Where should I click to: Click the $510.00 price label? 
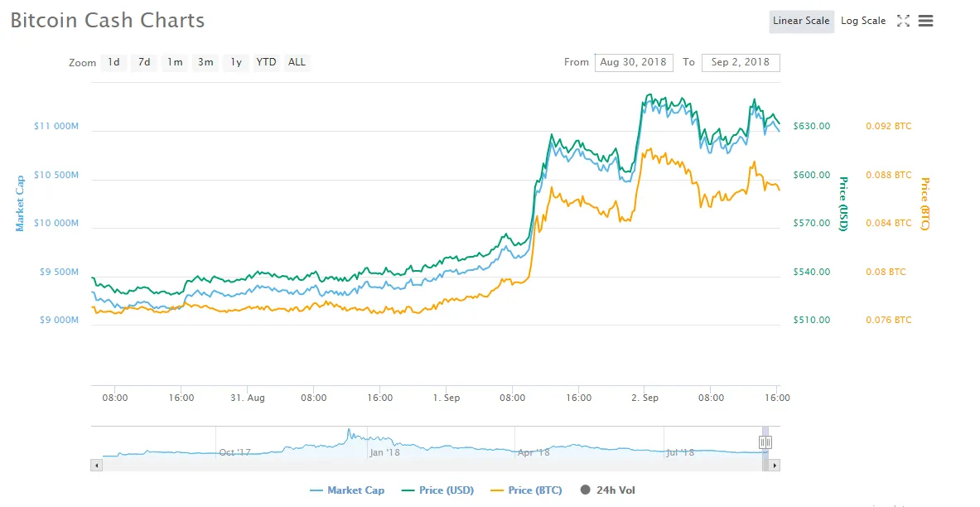tap(811, 320)
